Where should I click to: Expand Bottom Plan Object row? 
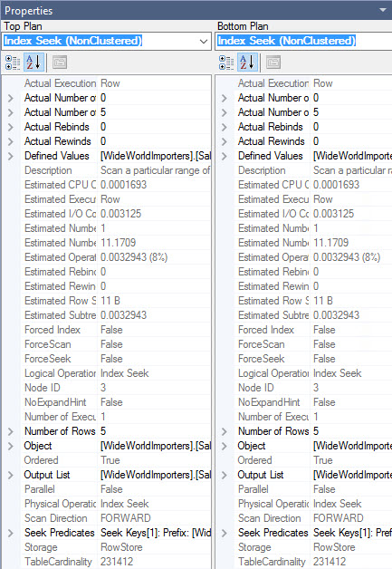(225, 446)
